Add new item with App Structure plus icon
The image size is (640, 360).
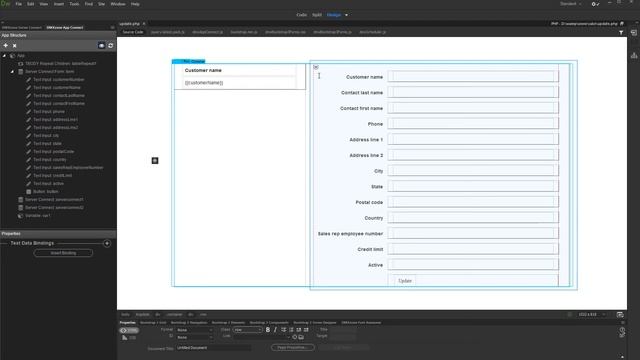[x=6, y=46]
